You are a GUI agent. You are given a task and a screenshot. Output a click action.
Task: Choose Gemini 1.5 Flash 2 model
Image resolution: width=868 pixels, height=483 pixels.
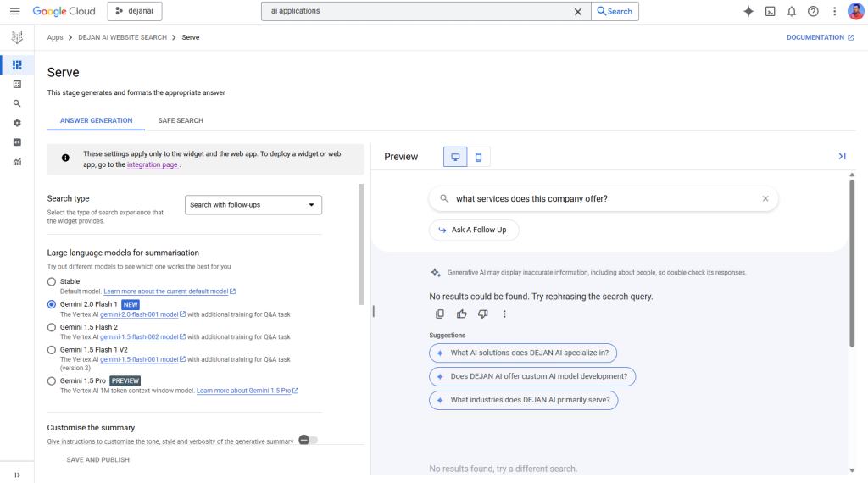tap(52, 327)
